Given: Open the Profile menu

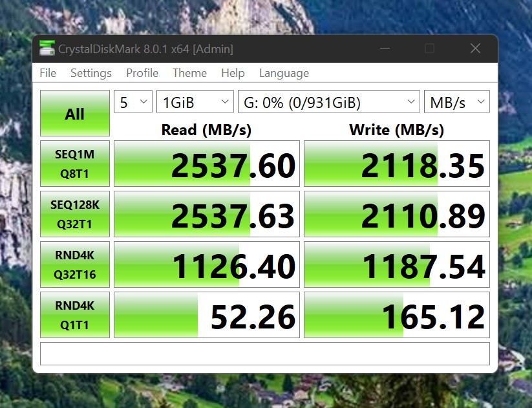Looking at the screenshot, I should (142, 73).
